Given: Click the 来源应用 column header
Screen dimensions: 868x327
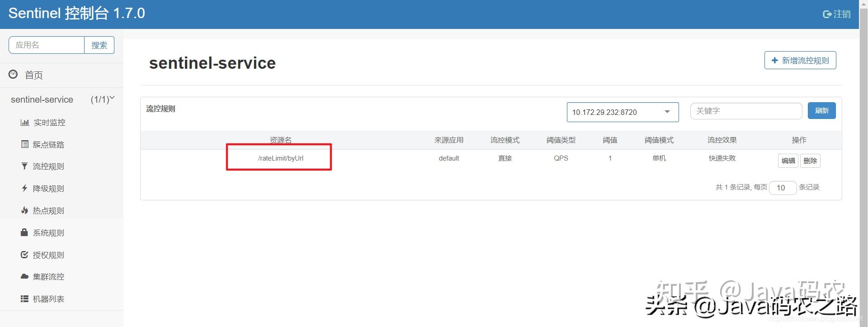Looking at the screenshot, I should click(x=449, y=140).
